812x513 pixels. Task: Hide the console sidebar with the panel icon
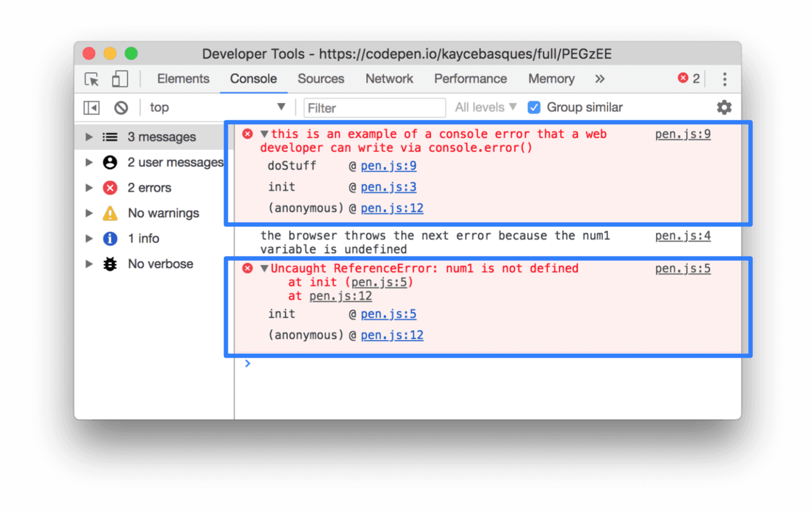91,107
